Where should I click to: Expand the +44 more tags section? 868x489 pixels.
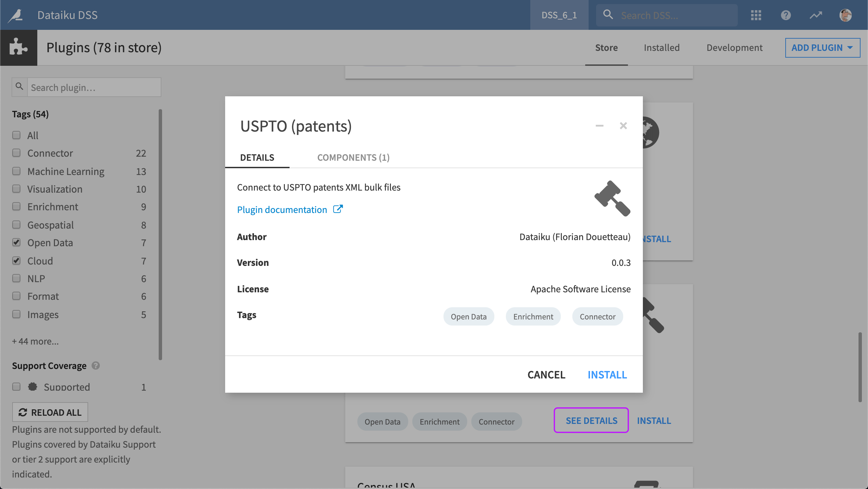click(x=35, y=341)
